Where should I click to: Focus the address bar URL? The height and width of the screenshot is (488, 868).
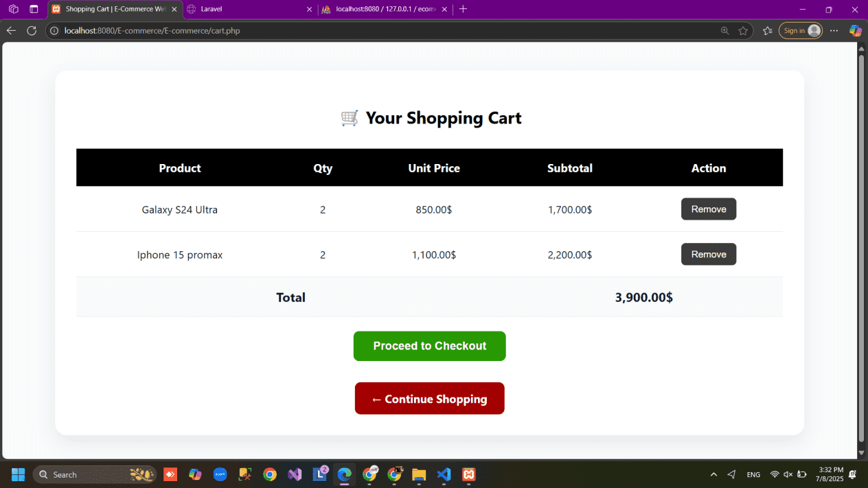tap(152, 31)
